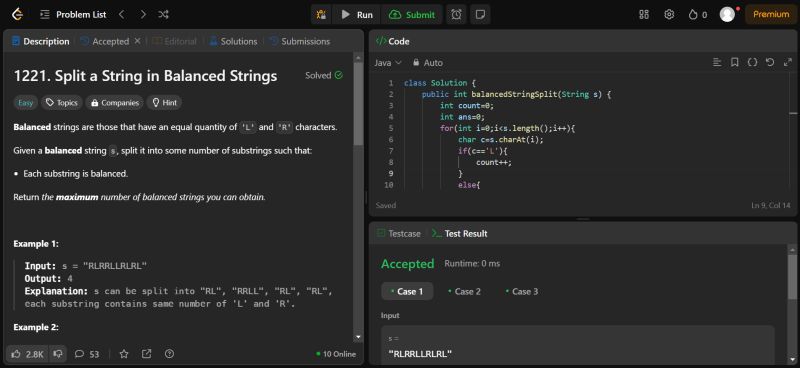Screen dimensions: 800x368
Task: Open the Submissions tab
Action: pyautogui.click(x=299, y=41)
